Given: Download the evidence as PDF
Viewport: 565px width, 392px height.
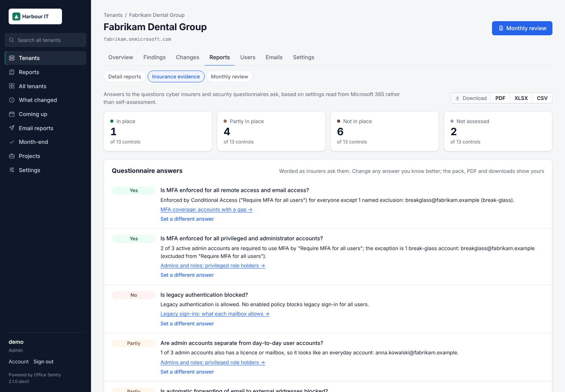Looking at the screenshot, I should click(x=500, y=98).
